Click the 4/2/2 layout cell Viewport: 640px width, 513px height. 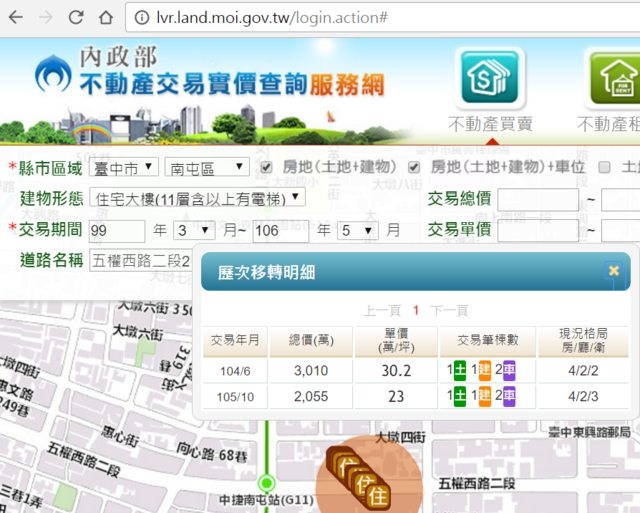(583, 371)
